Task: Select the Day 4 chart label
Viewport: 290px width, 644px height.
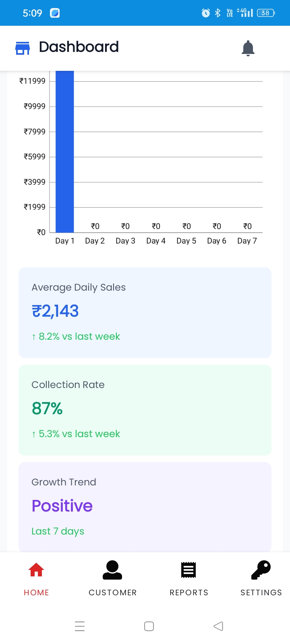Action: point(156,241)
